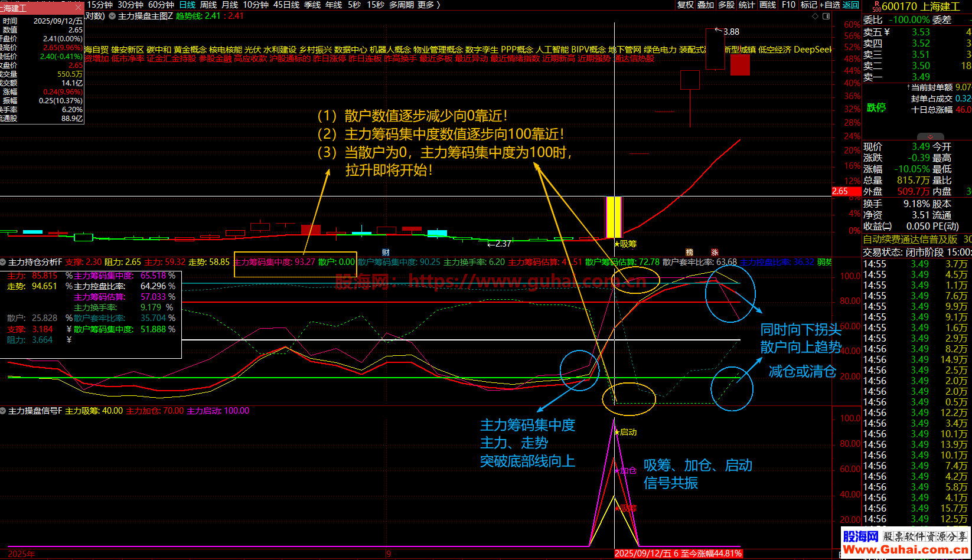This screenshot has width=972, height=560.
Task: Click the 近期新高 tag
Action: [559, 58]
